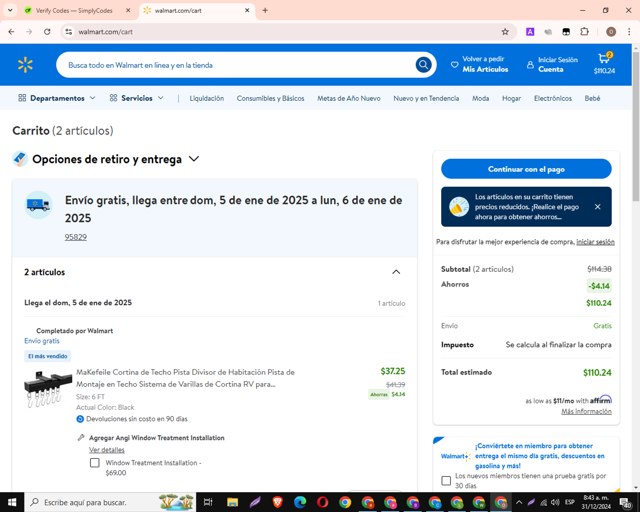Screen dimensions: 640x512
Task: Go back with the browser back arrow
Action: pos(11,32)
